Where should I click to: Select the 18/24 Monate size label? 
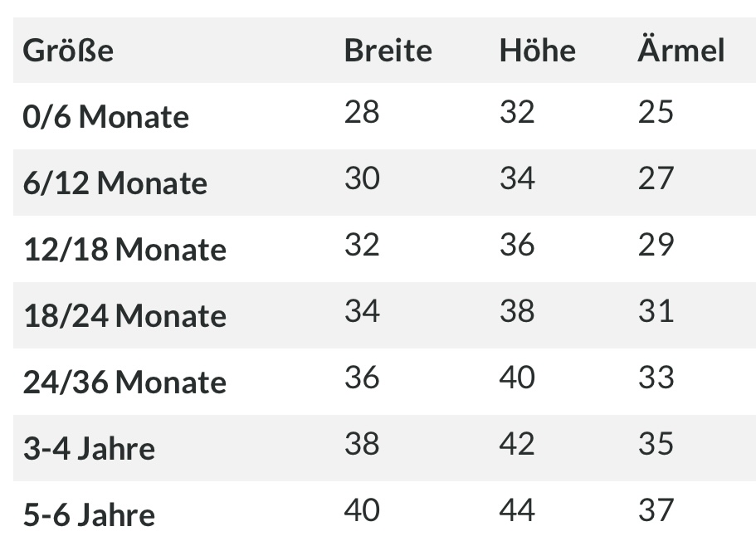124,316
